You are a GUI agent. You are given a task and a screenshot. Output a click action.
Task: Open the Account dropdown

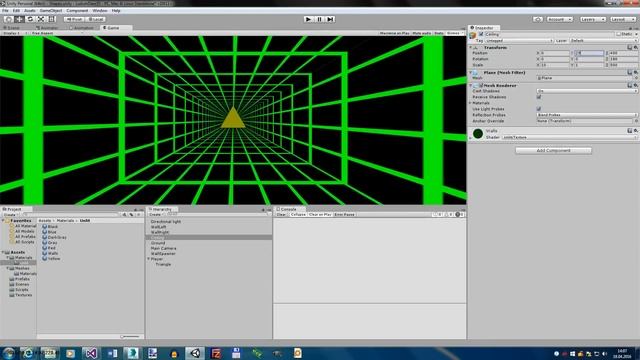click(x=560, y=19)
